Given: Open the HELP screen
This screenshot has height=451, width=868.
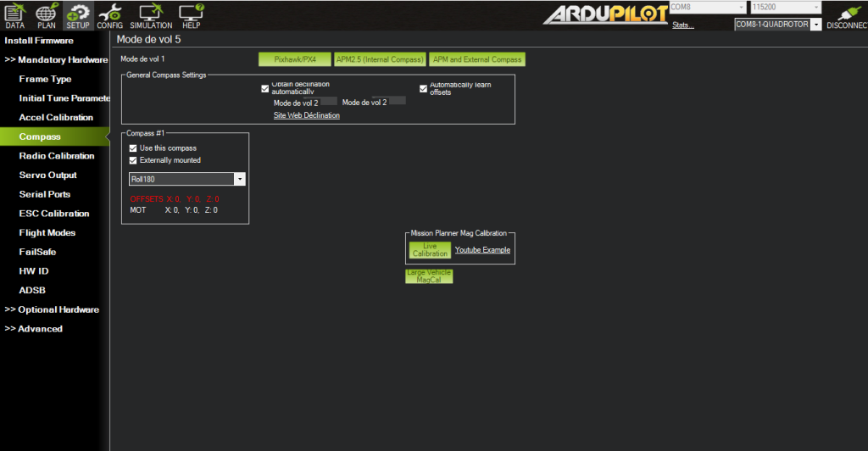Looking at the screenshot, I should [x=192, y=14].
